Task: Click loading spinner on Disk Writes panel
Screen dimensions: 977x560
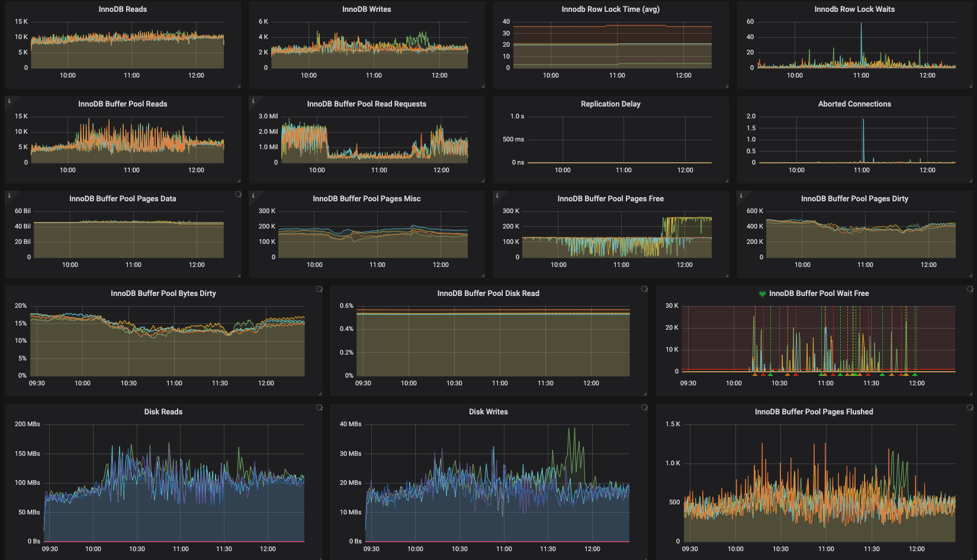Action: tap(644, 407)
